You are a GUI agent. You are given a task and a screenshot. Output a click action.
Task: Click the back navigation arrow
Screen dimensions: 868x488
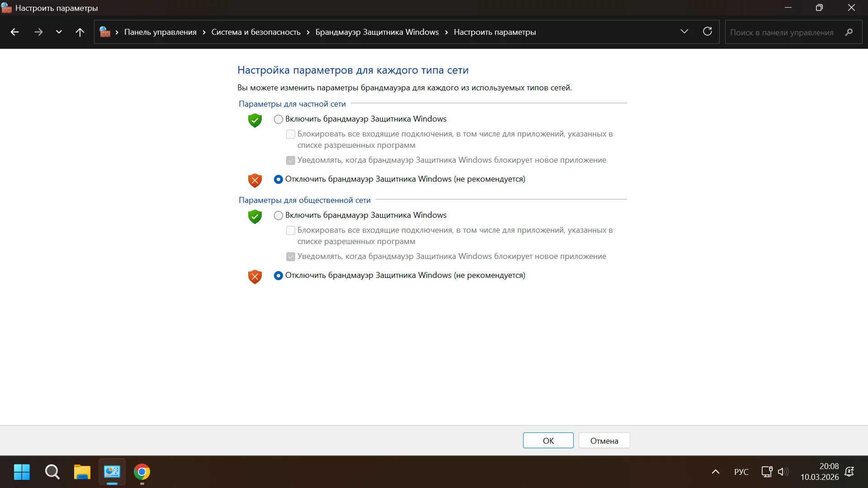point(14,32)
